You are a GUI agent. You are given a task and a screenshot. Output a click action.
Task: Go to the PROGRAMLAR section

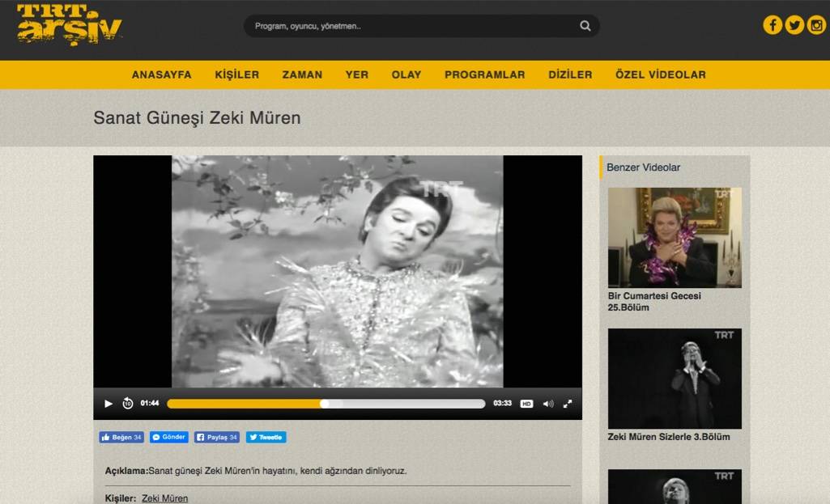(484, 74)
